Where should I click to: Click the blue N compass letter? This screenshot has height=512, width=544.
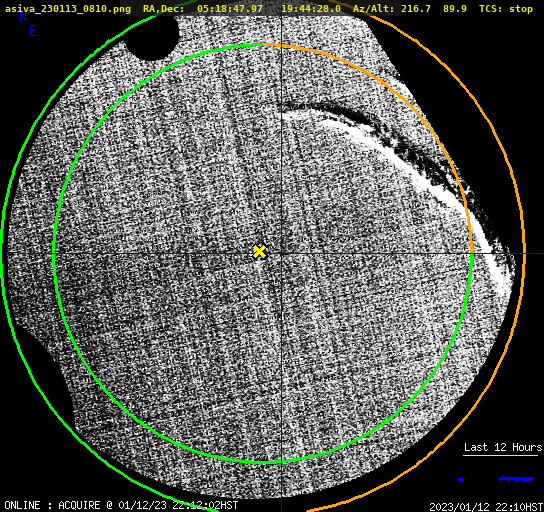[23, 17]
